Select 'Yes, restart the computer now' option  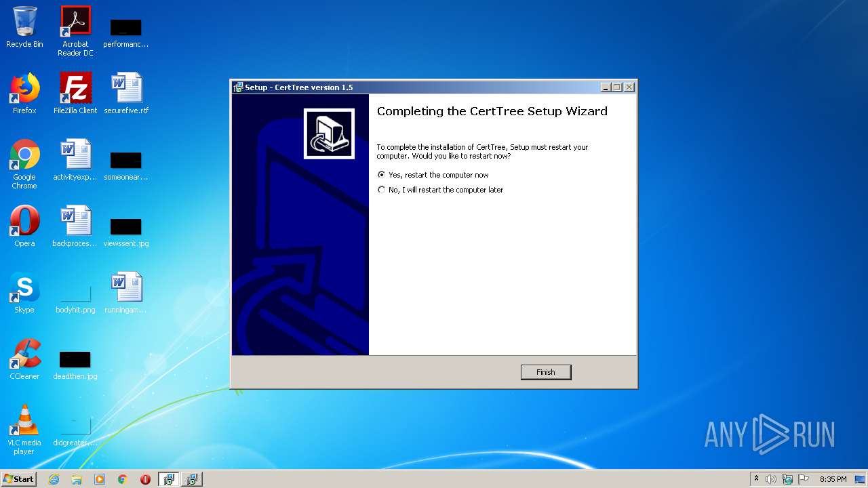click(433, 175)
